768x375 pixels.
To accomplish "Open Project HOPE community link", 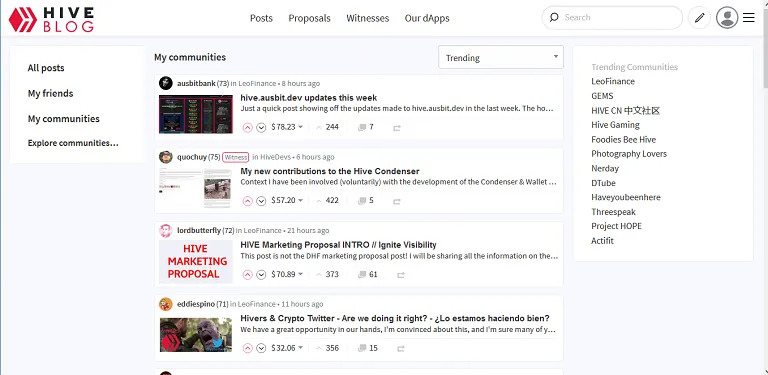I will [x=616, y=226].
